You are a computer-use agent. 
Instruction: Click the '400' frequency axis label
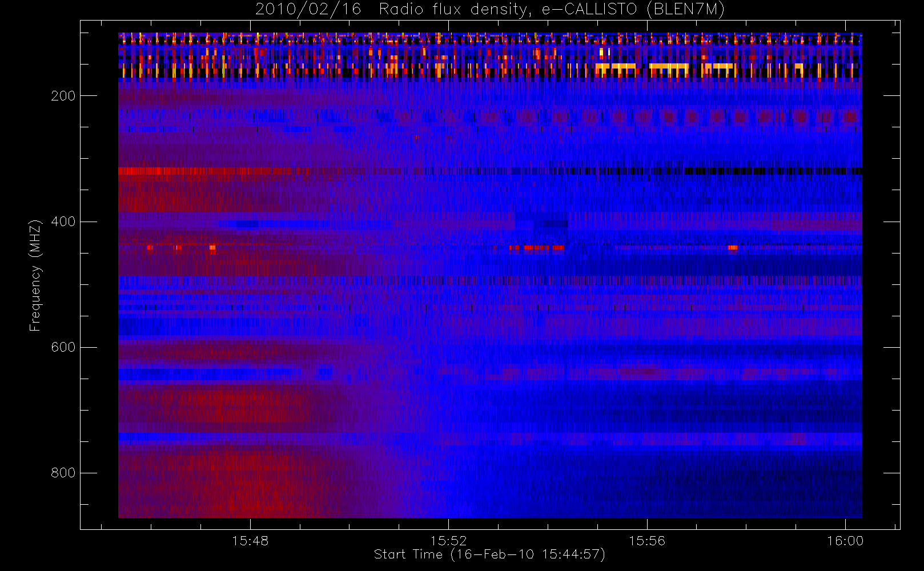(x=63, y=222)
